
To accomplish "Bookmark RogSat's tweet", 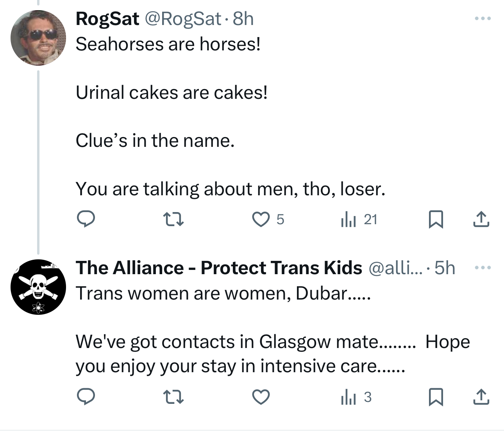I will 436,219.
